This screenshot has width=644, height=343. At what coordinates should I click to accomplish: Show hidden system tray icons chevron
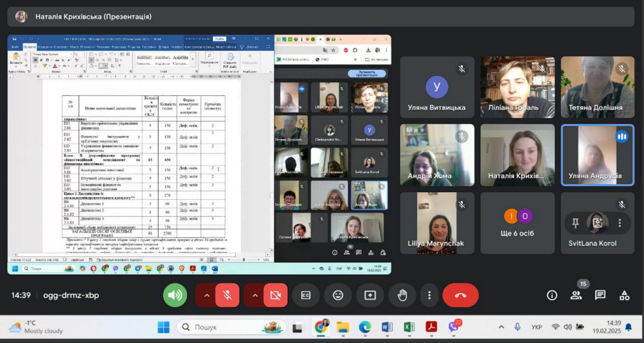[501, 327]
